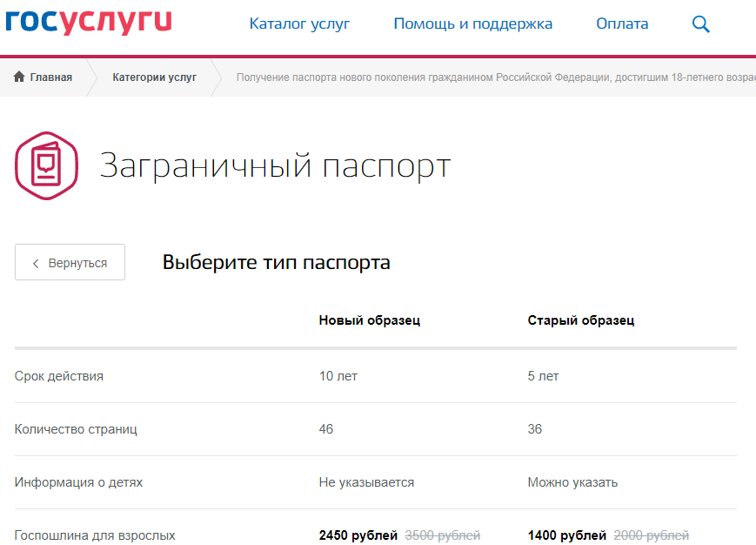The width and height of the screenshot is (756, 545).
Task: Click the Госпошлина для взрослых row label
Action: click(x=95, y=535)
